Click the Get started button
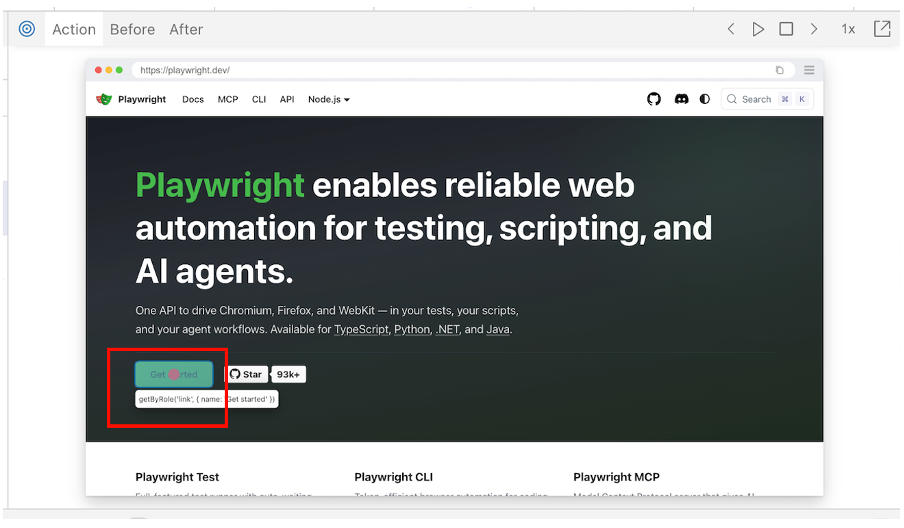Image resolution: width=904 pixels, height=528 pixels. click(x=174, y=374)
